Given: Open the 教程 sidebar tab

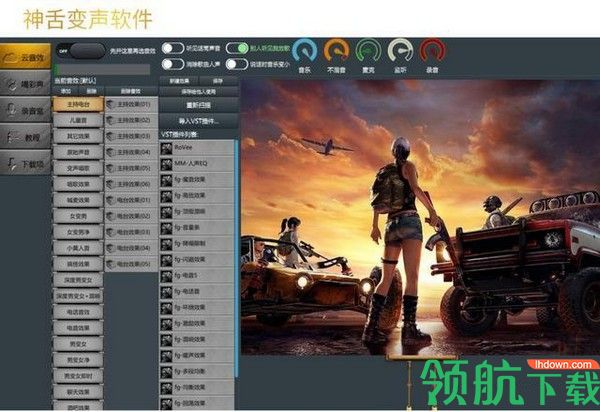Looking at the screenshot, I should (x=25, y=137).
